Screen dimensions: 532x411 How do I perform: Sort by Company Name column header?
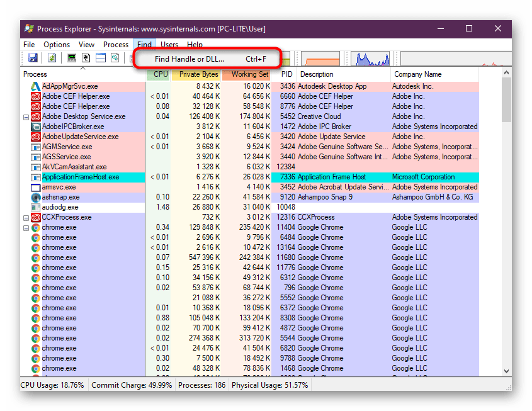(434, 74)
